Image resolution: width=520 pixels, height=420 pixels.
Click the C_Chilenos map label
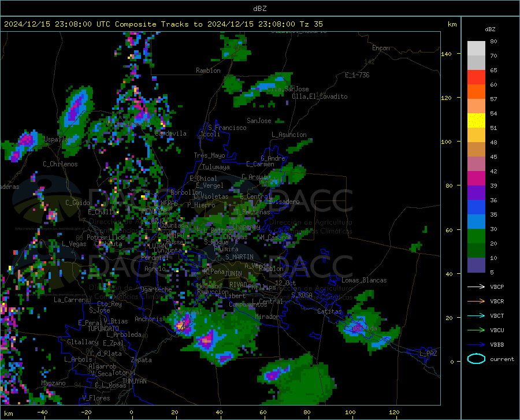click(60, 164)
